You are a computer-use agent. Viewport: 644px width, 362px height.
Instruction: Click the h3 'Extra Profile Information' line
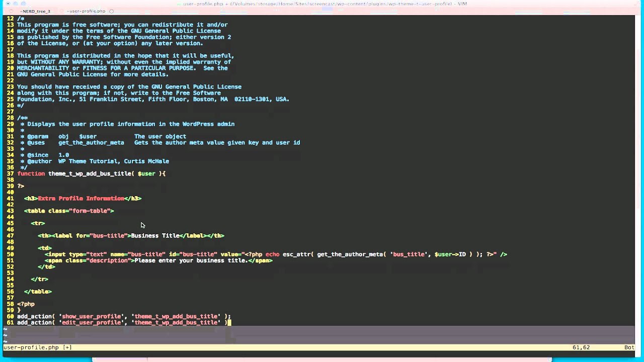click(83, 198)
